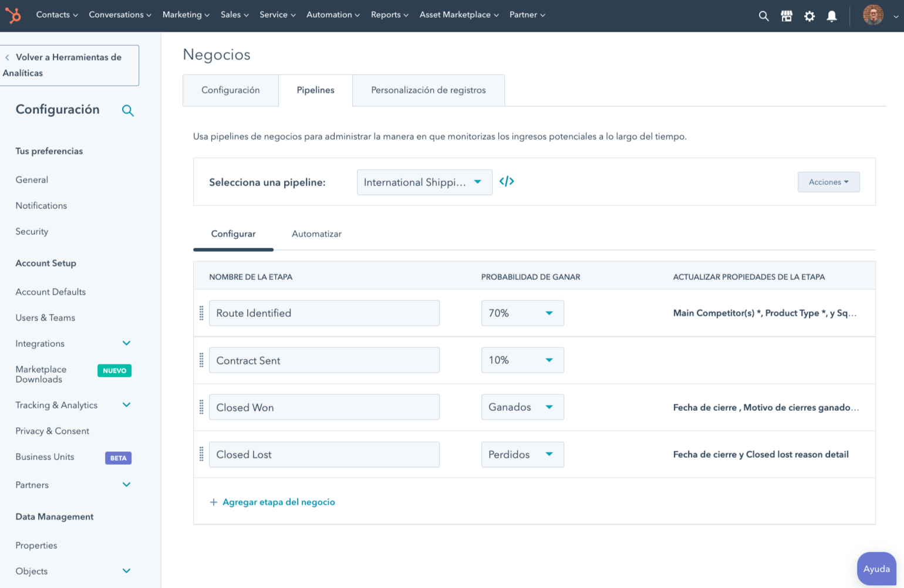Screen dimensions: 904x588
Task: Open the Marketing menu
Action: click(x=185, y=15)
